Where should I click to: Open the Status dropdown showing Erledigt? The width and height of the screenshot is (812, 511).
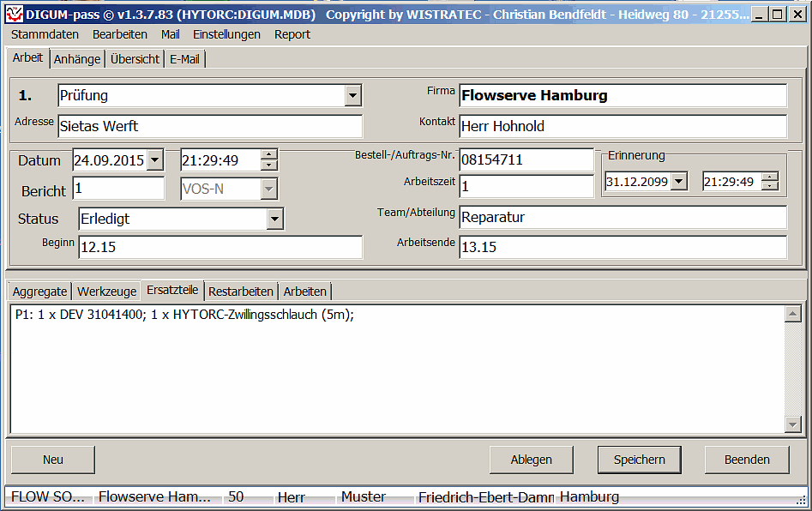(x=274, y=219)
